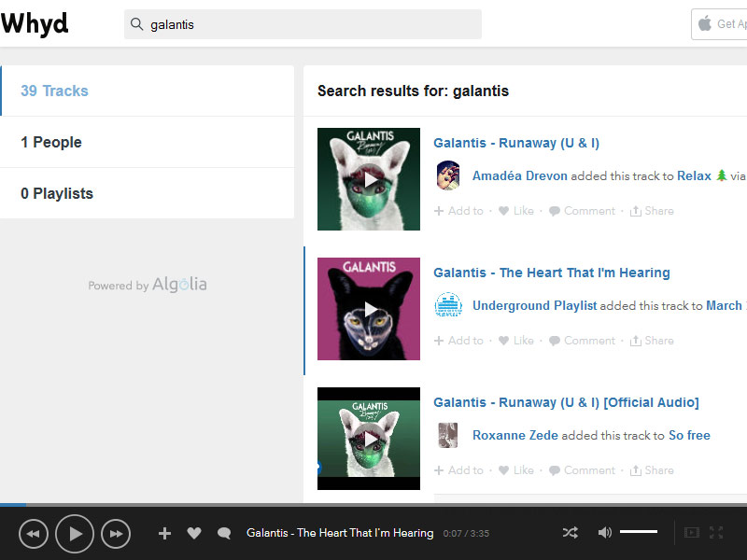Add the playing track with plus icon
Screen dimensions: 747x560
click(165, 533)
